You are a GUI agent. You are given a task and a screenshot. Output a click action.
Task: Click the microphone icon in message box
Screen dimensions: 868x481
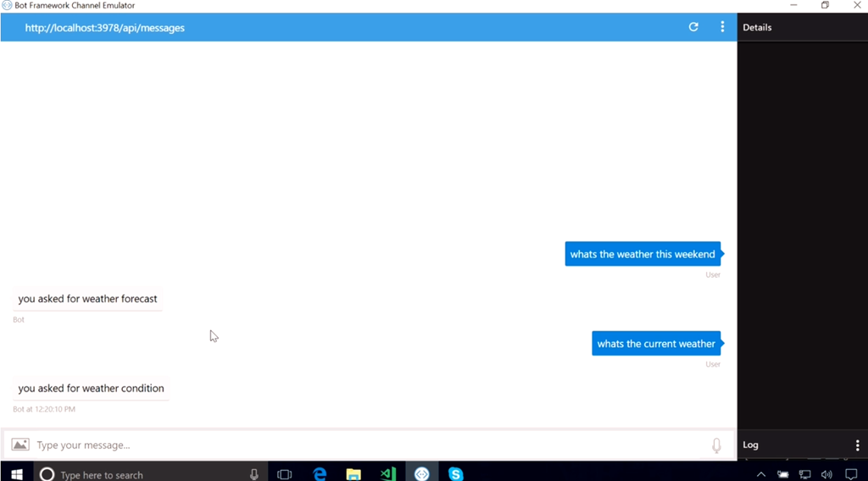(x=716, y=445)
